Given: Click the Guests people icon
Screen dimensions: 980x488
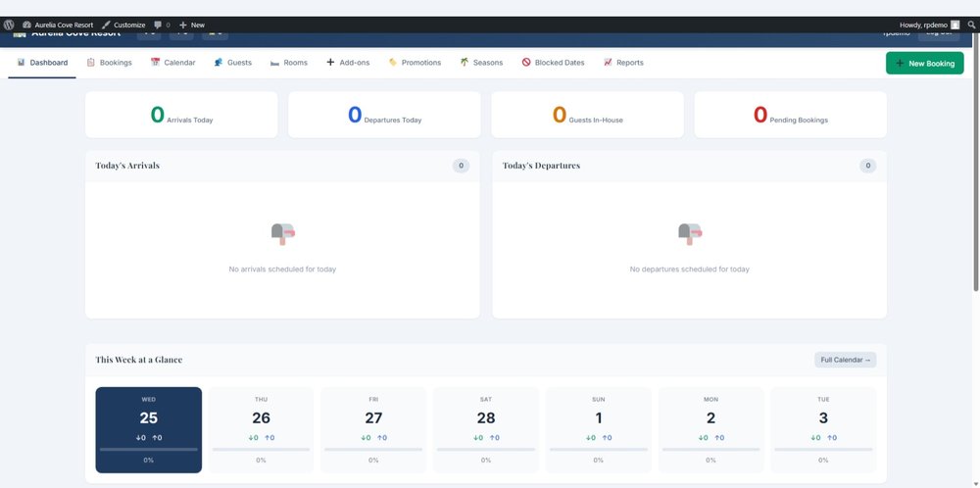Looking at the screenshot, I should 219,63.
